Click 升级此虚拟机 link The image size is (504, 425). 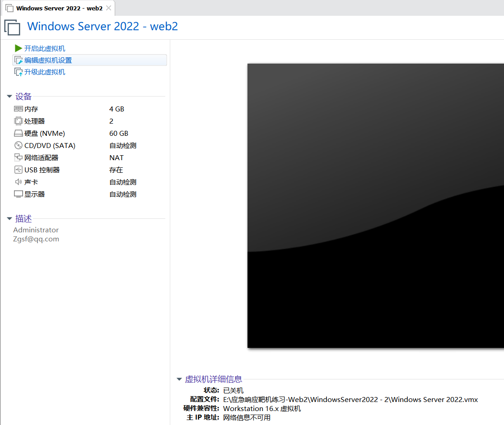pyautogui.click(x=45, y=72)
